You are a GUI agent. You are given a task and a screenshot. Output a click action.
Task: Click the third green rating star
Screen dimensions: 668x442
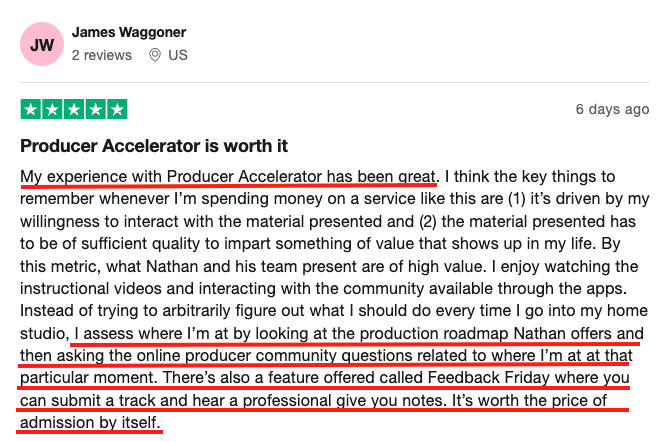coord(74,109)
